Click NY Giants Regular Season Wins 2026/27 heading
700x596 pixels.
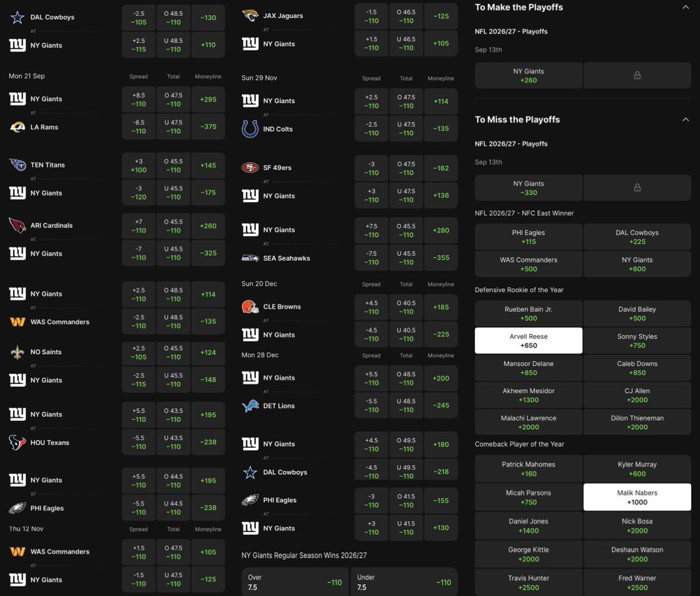click(x=304, y=555)
